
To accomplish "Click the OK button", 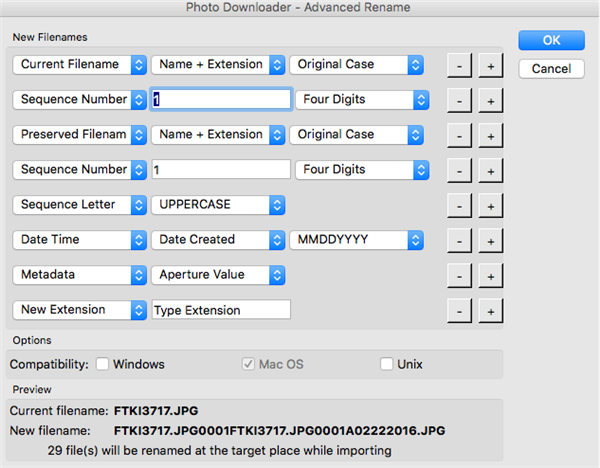I will click(551, 40).
